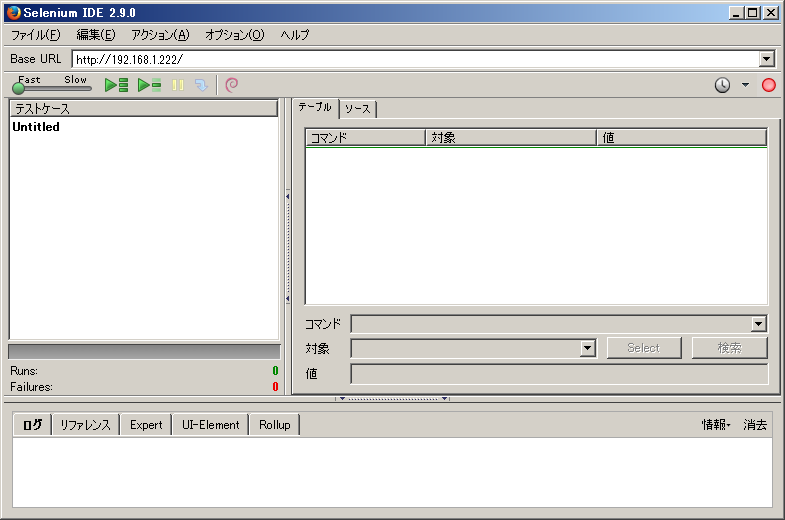Viewport: 785px width, 520px height.
Task: Click the Failures count value
Action: (275, 387)
